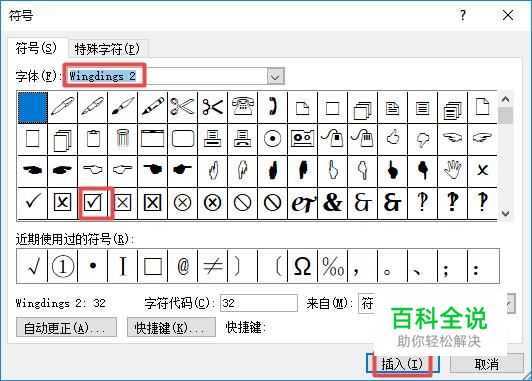Select the clipboard symbol

(x=93, y=139)
